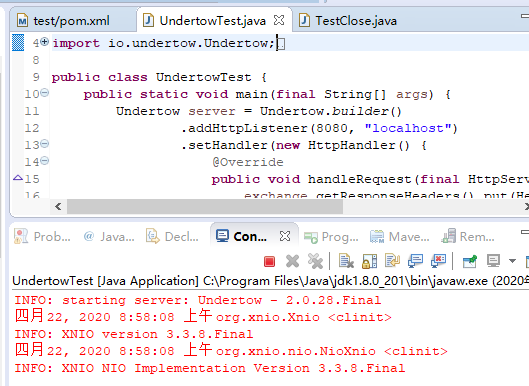Click the Problems view icon
Image resolution: width=529 pixels, height=386 pixels.
point(21,236)
